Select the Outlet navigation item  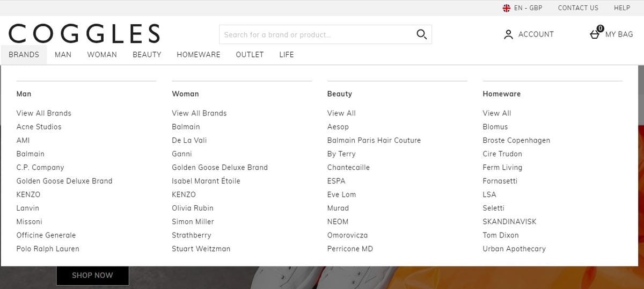click(x=250, y=54)
